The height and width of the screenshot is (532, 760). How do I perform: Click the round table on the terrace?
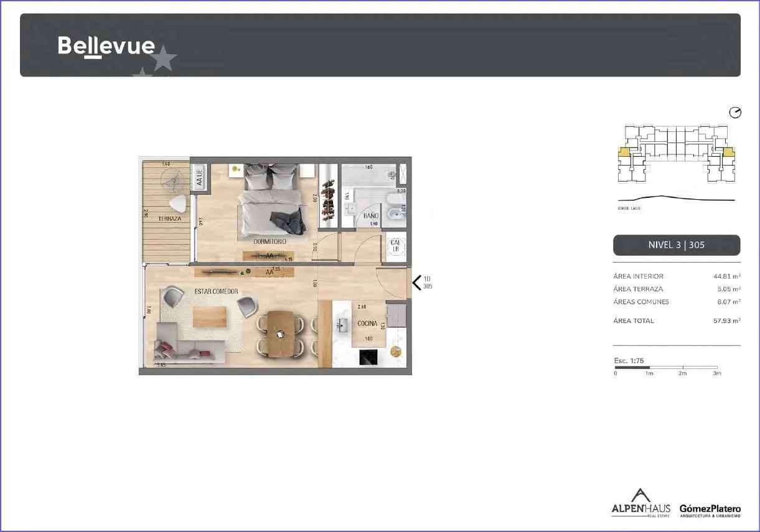coord(172,180)
